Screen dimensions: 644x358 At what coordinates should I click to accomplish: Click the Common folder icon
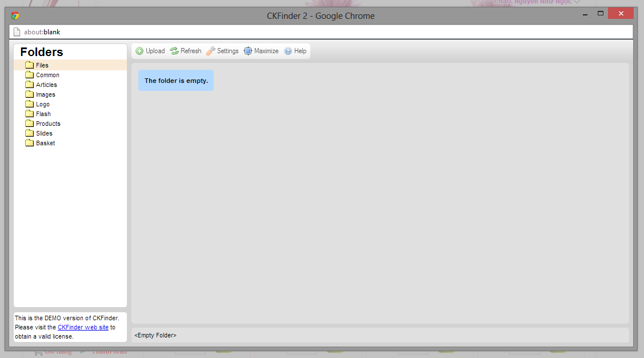pos(29,75)
